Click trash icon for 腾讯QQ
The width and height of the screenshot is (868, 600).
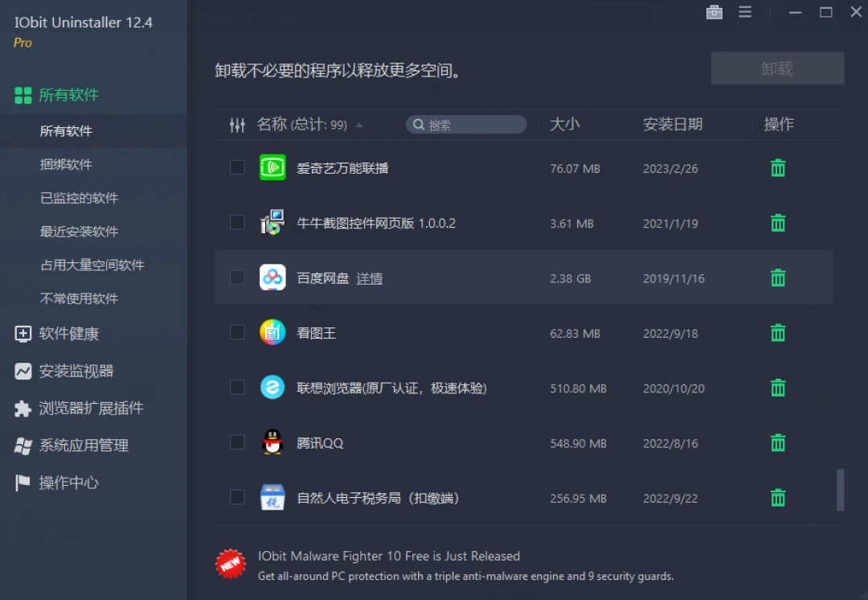point(778,442)
